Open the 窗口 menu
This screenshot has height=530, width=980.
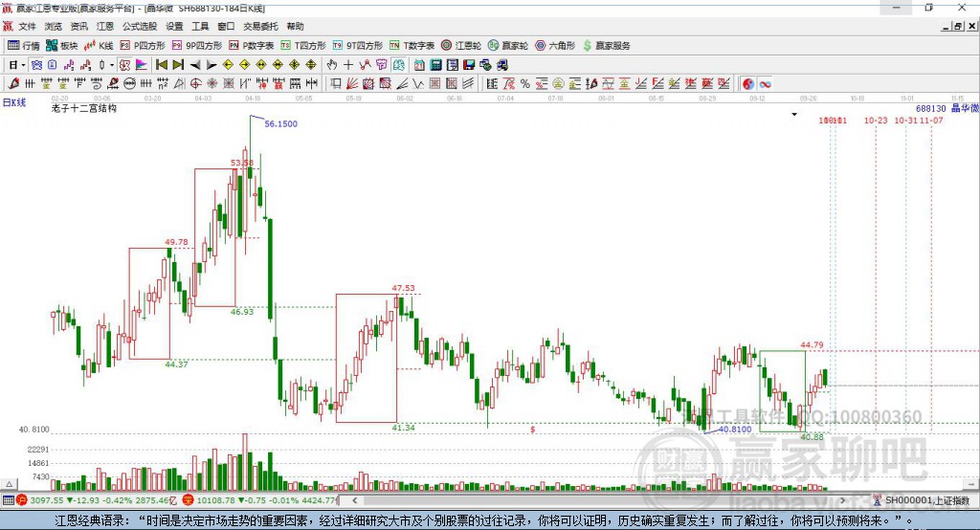[x=226, y=26]
